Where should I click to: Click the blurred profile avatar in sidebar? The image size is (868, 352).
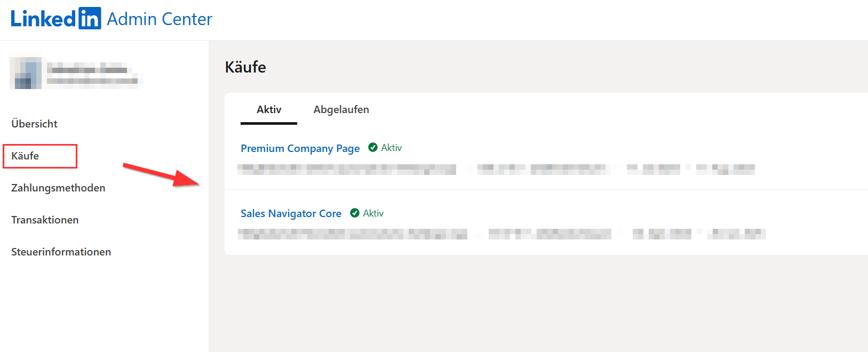pyautogui.click(x=26, y=73)
